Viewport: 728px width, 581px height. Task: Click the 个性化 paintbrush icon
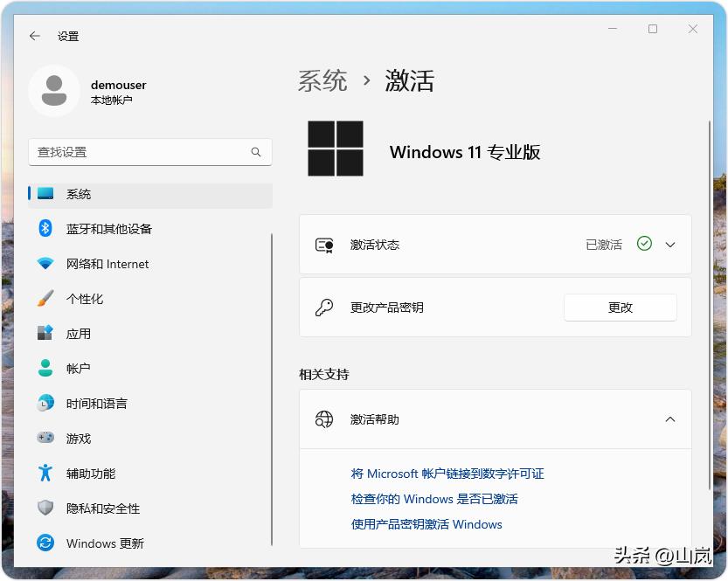click(45, 298)
